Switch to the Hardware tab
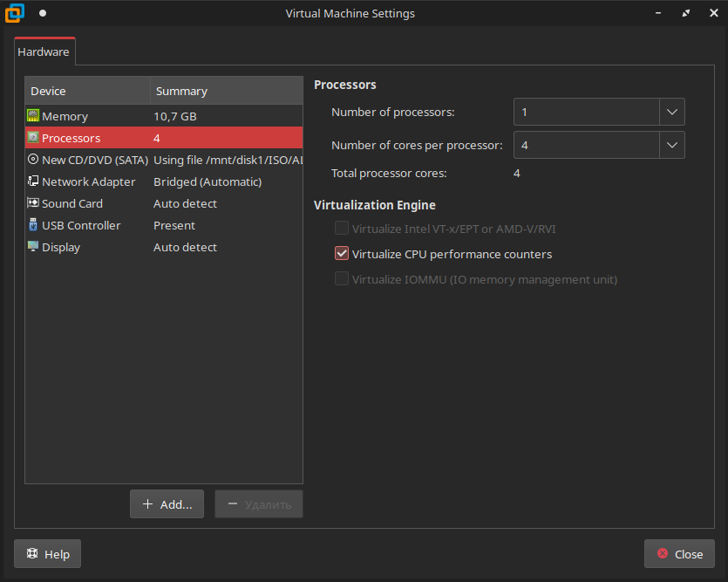 point(44,52)
